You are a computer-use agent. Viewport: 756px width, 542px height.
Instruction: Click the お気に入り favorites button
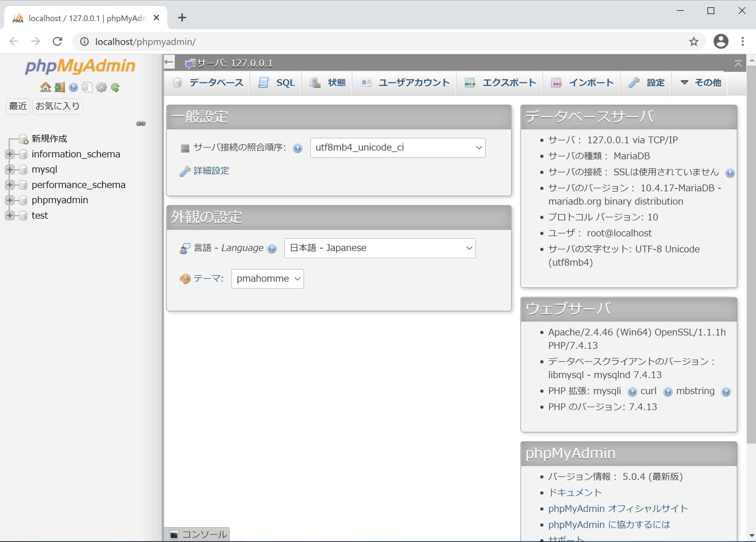[58, 106]
